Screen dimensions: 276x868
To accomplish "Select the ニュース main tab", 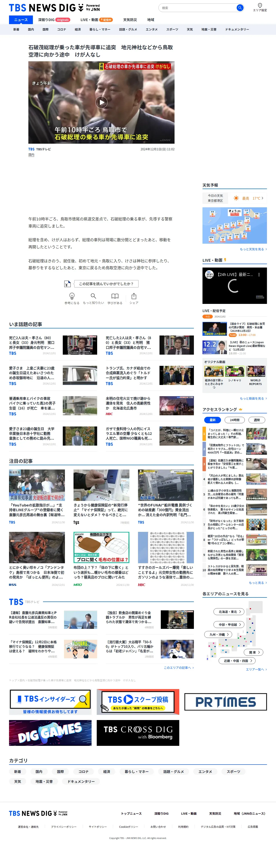I will click(x=21, y=20).
